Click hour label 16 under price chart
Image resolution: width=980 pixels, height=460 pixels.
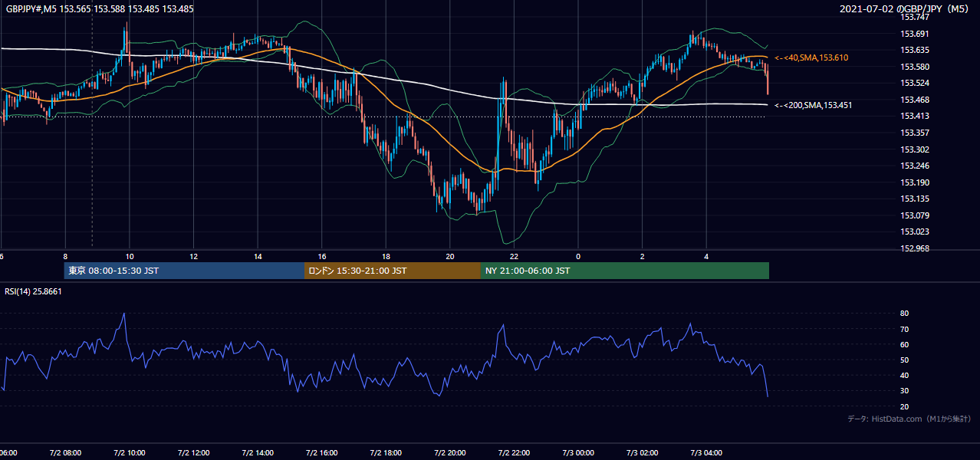pos(322,257)
